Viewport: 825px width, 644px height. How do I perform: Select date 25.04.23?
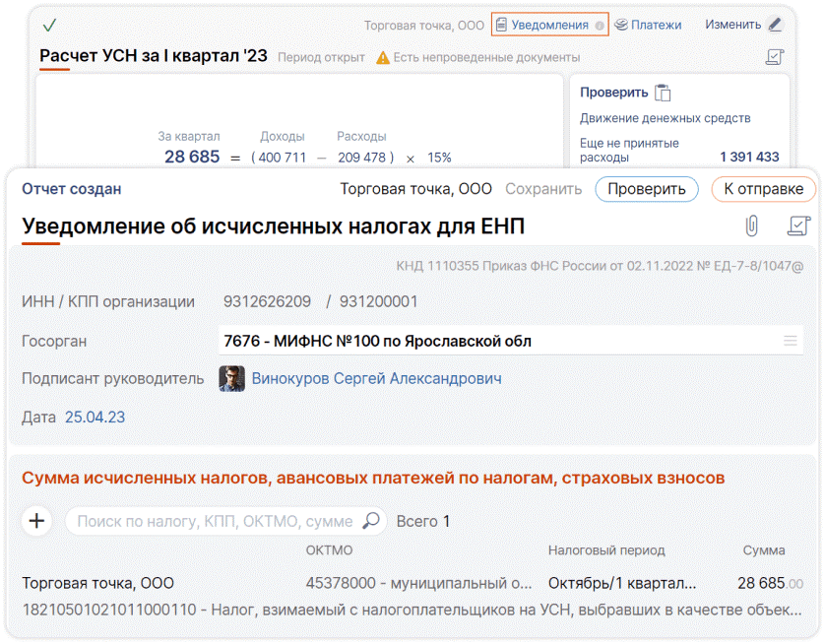(95, 418)
